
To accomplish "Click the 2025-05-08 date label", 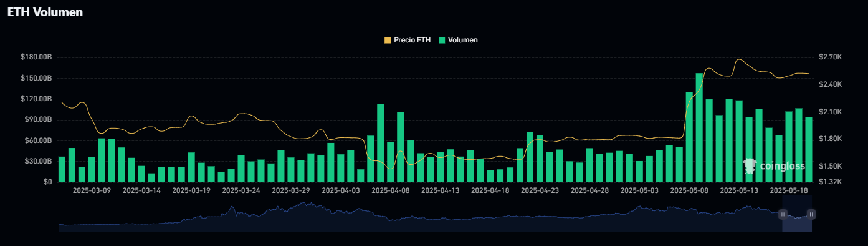I will click(x=690, y=190).
